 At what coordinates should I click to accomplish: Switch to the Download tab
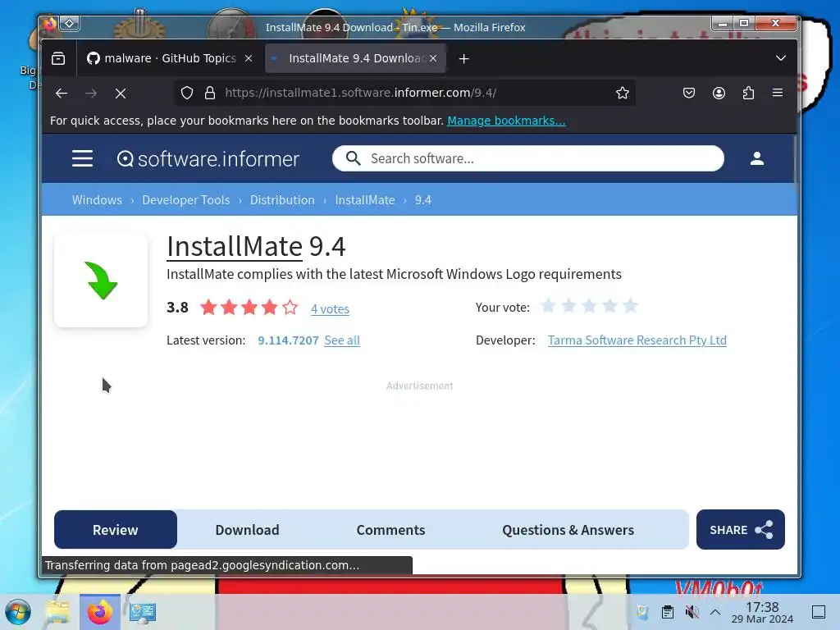coord(247,530)
